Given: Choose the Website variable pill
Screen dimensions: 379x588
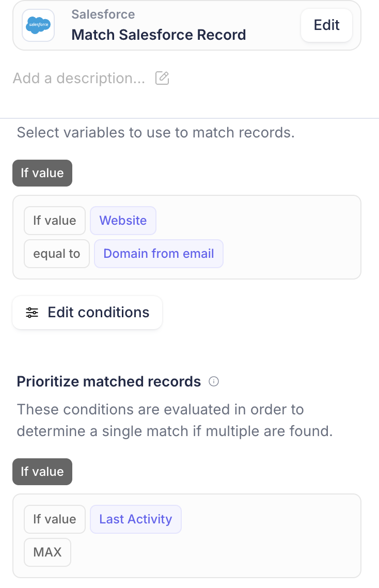Looking at the screenshot, I should [123, 221].
